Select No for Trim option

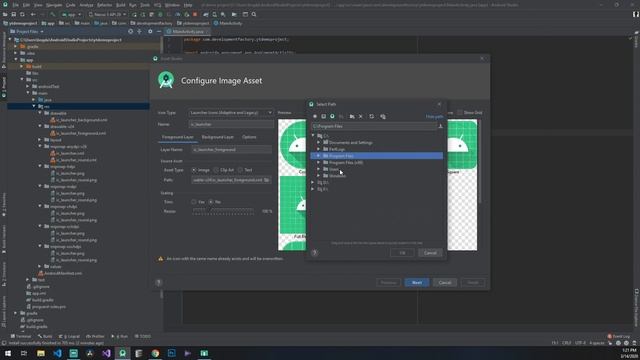[211, 202]
